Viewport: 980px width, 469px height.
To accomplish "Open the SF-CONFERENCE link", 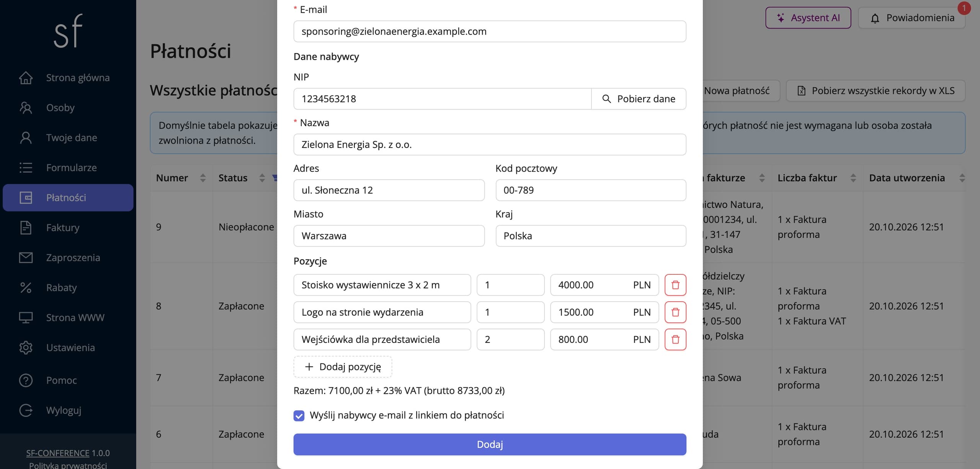I will [58, 453].
